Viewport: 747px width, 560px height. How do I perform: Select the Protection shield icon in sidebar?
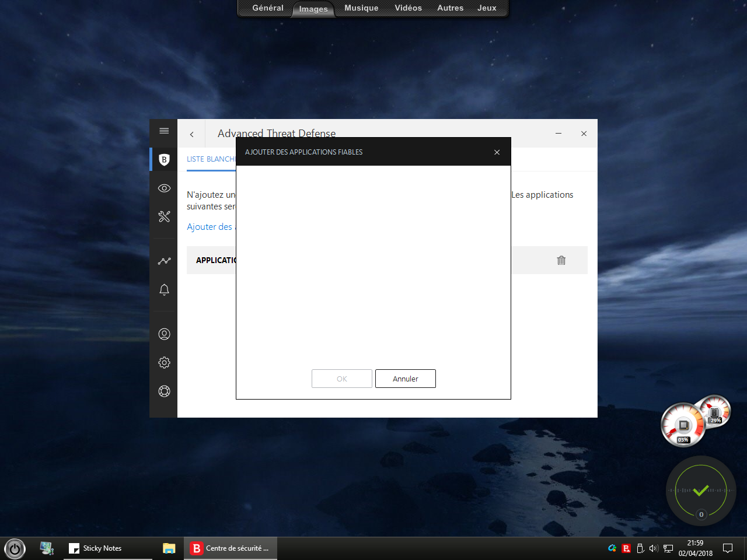(164, 160)
